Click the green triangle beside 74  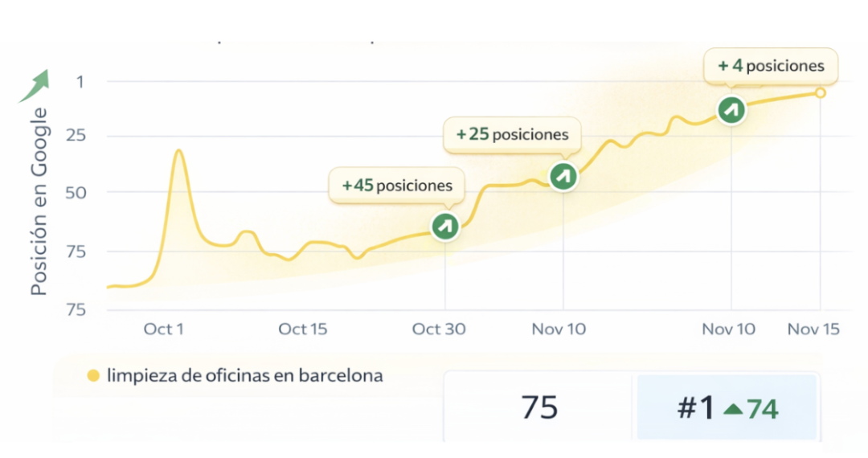coord(732,409)
